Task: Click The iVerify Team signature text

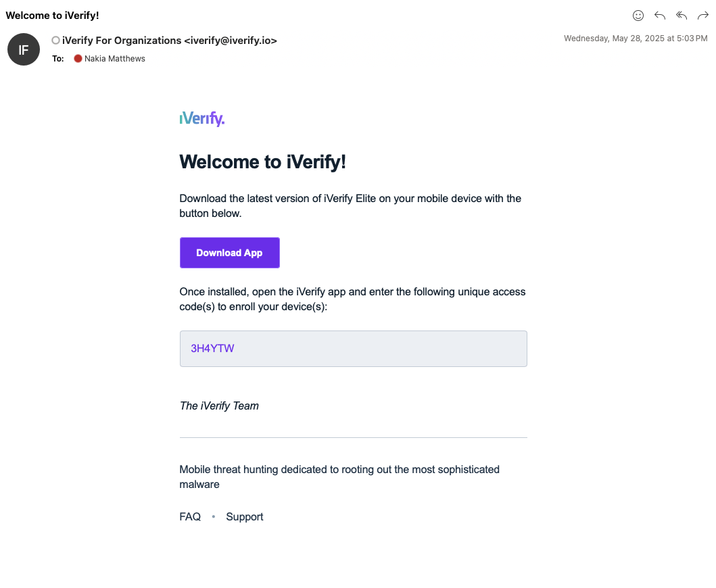Action: click(x=219, y=406)
